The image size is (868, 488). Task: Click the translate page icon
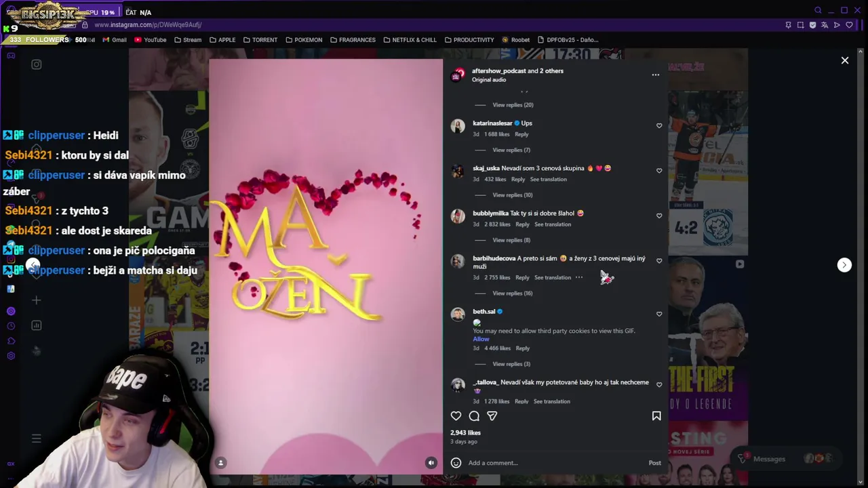825,25
